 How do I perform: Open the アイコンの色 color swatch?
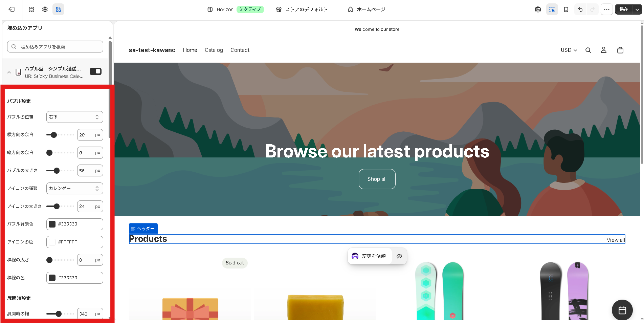[x=52, y=242]
